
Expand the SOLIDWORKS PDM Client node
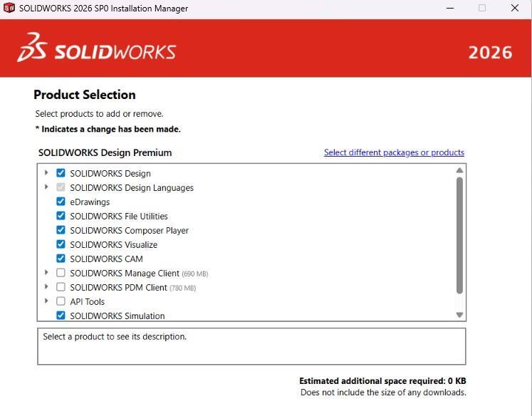click(x=46, y=287)
